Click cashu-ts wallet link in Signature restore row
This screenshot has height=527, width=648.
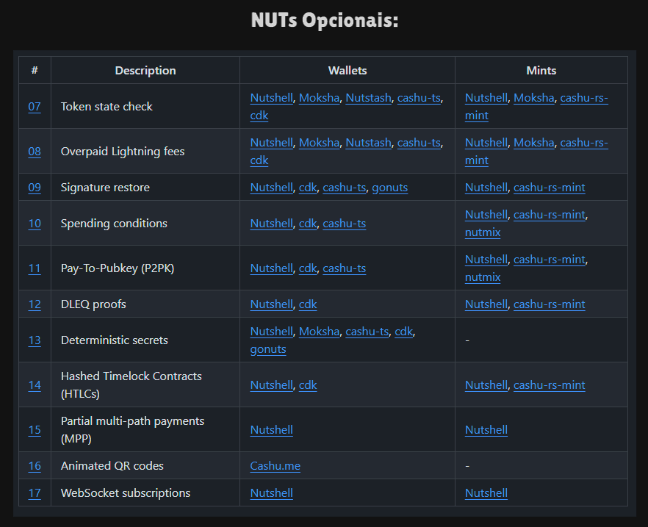coord(344,187)
